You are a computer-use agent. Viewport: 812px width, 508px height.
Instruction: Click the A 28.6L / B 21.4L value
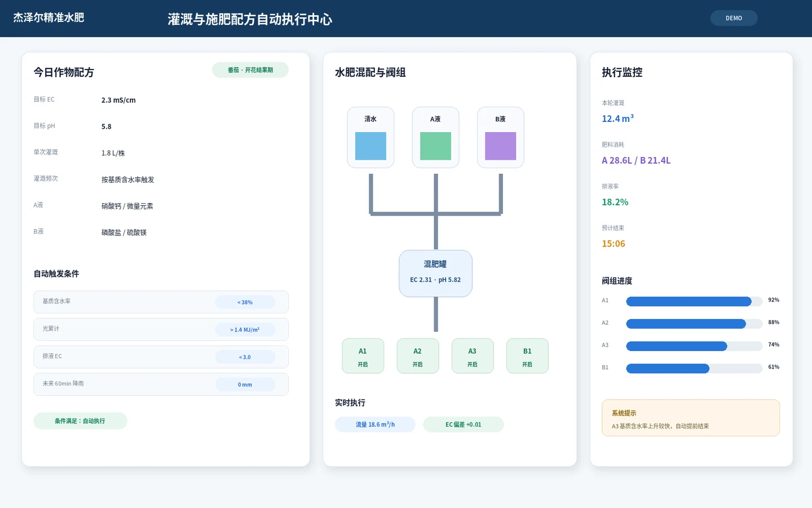[636, 160]
